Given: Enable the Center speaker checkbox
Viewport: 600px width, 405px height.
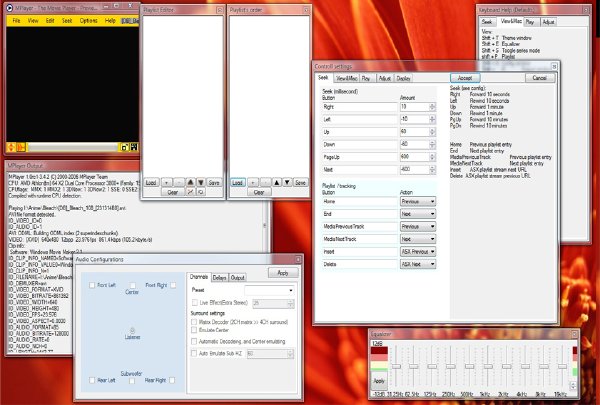Looking at the screenshot, I should tap(132, 286).
